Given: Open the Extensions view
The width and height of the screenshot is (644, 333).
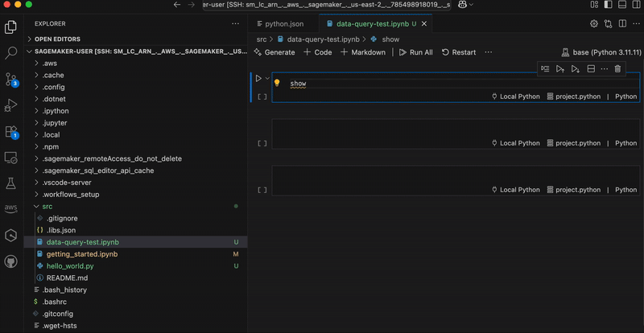Looking at the screenshot, I should pos(11,131).
